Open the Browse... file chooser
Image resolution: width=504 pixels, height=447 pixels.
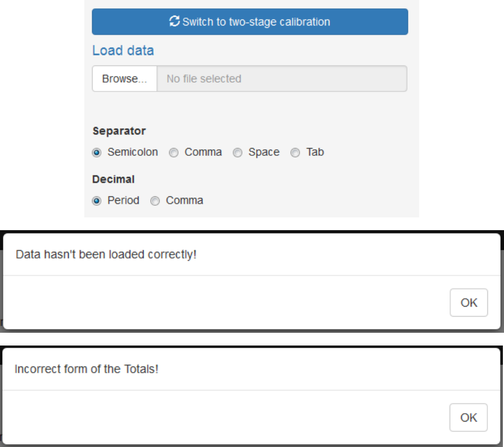coord(125,79)
